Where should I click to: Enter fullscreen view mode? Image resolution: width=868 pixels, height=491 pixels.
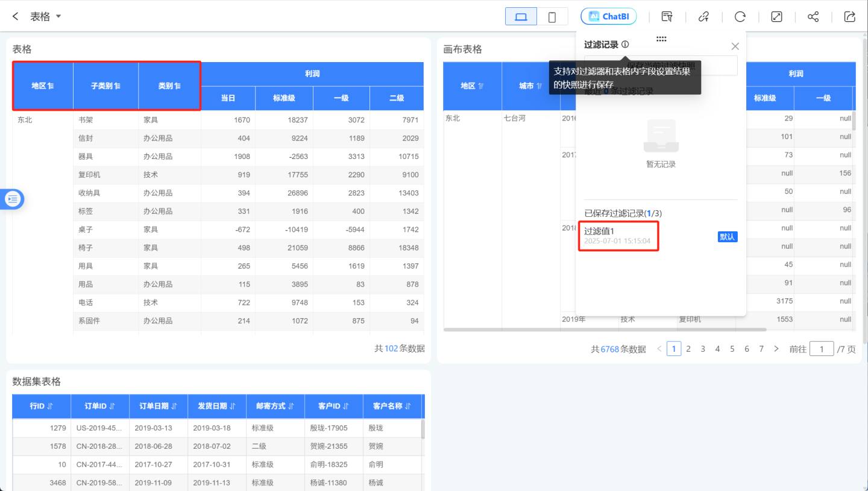pos(777,16)
